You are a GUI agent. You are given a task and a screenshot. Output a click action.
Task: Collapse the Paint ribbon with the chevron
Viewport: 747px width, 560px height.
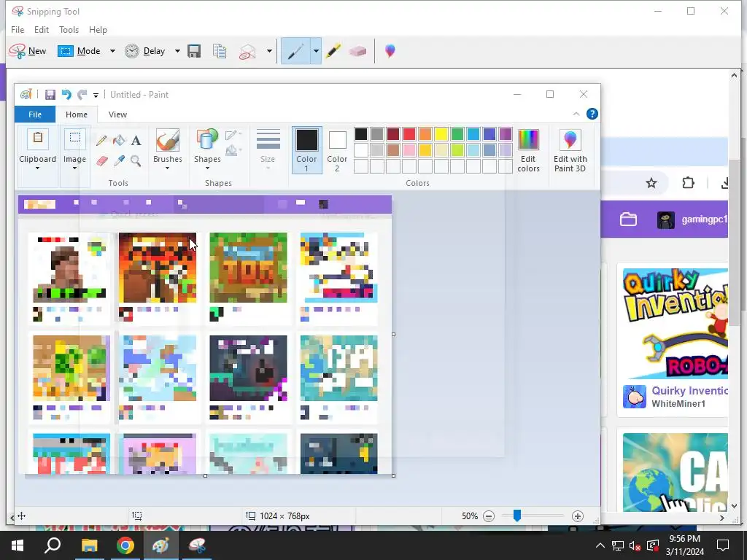tap(576, 114)
